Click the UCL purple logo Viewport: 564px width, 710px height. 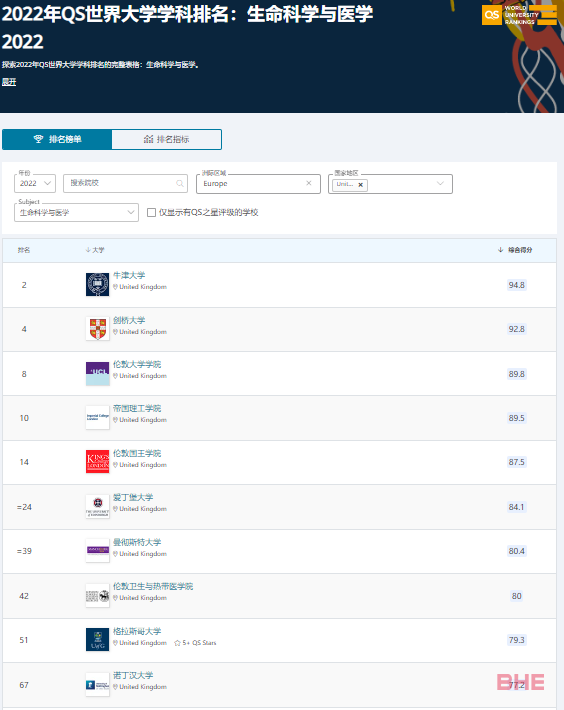point(98,374)
